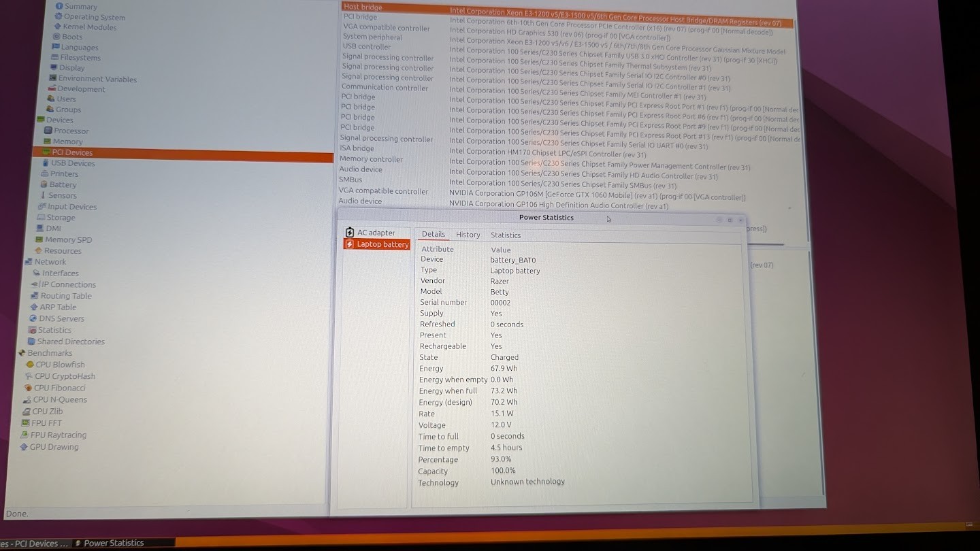Open the Input Devices icon
The height and width of the screenshot is (551, 980).
(42, 206)
